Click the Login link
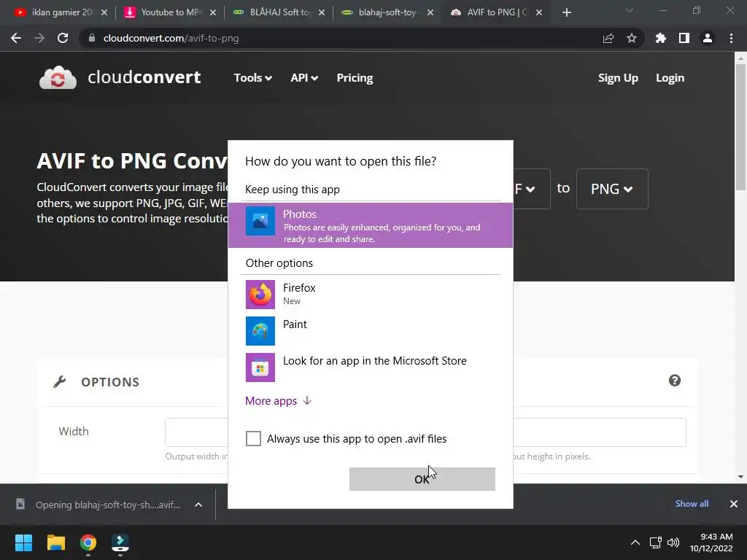Image resolution: width=747 pixels, height=560 pixels. click(670, 77)
